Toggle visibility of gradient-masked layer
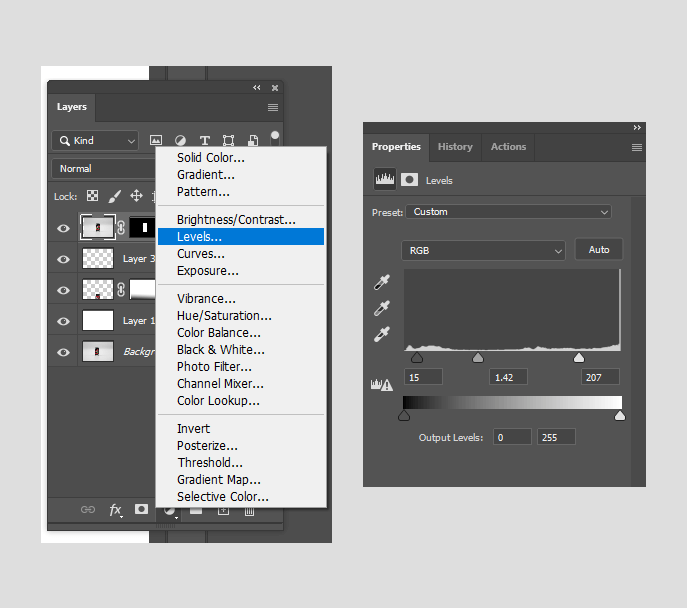 (x=64, y=290)
